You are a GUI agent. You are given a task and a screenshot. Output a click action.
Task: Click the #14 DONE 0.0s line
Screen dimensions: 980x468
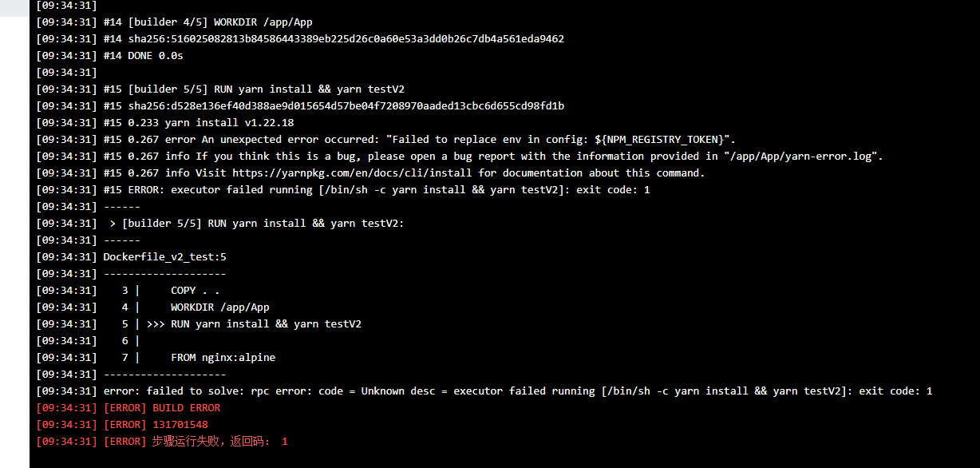pos(109,56)
